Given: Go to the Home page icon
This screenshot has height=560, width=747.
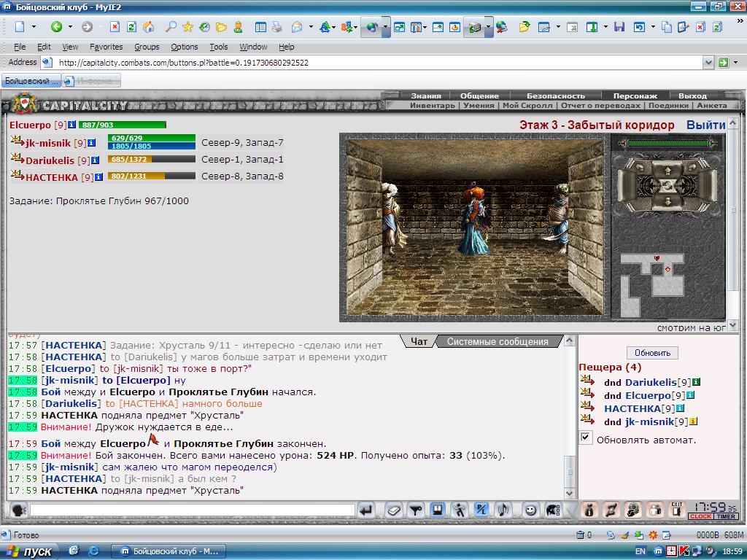Looking at the screenshot, I should click(149, 27).
